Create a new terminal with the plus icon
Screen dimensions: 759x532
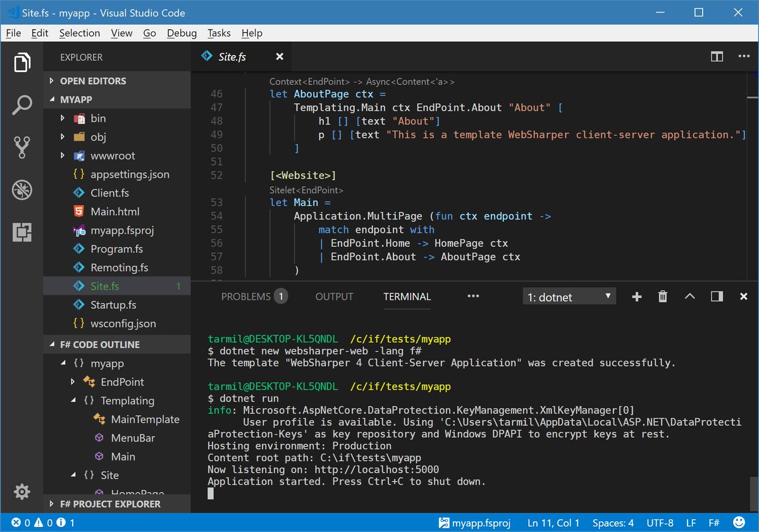[x=636, y=296]
